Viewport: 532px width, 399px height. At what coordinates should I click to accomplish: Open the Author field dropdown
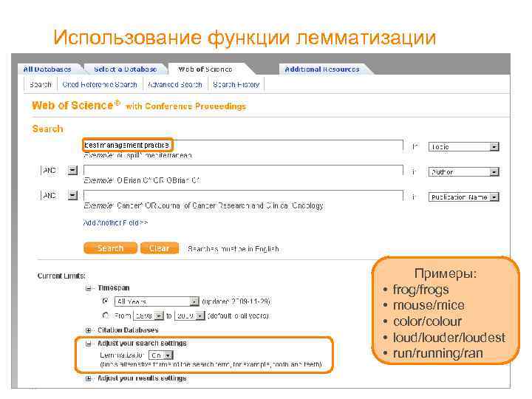pyautogui.click(x=463, y=172)
